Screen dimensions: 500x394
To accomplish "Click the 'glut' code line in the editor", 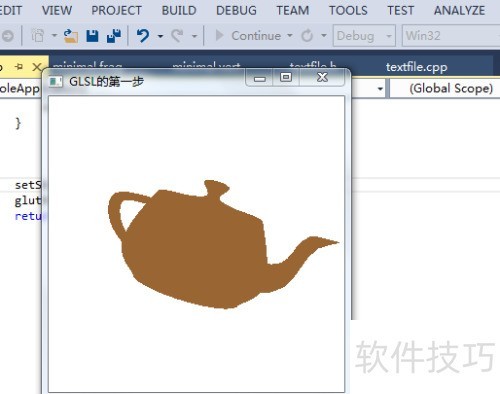I will click(x=28, y=201).
